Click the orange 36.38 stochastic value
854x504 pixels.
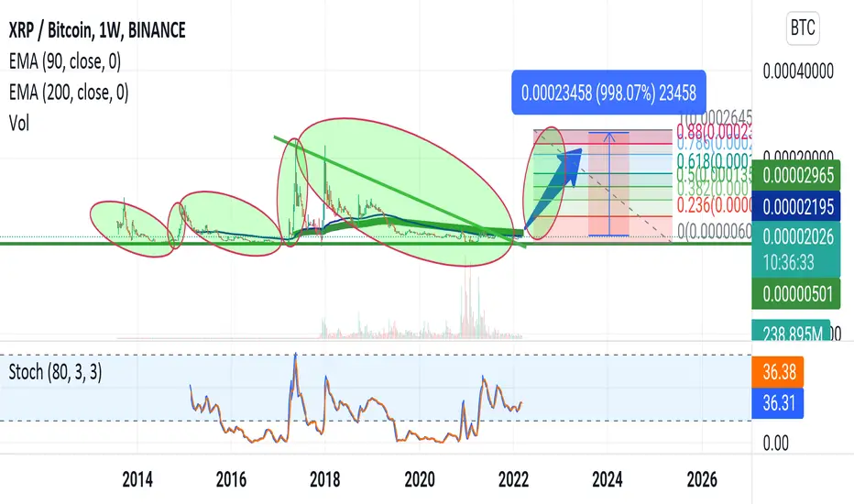point(777,372)
